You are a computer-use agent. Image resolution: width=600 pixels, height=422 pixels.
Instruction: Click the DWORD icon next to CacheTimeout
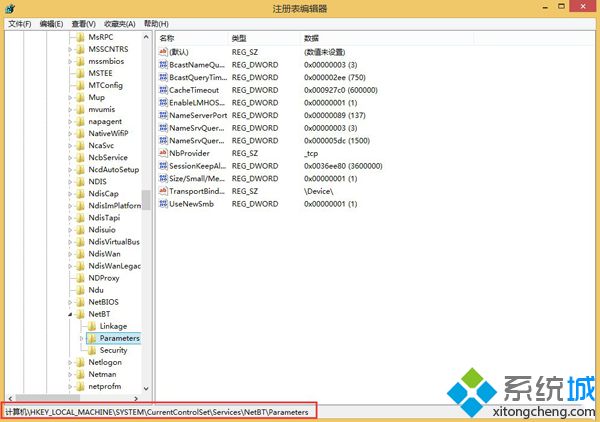[163, 90]
